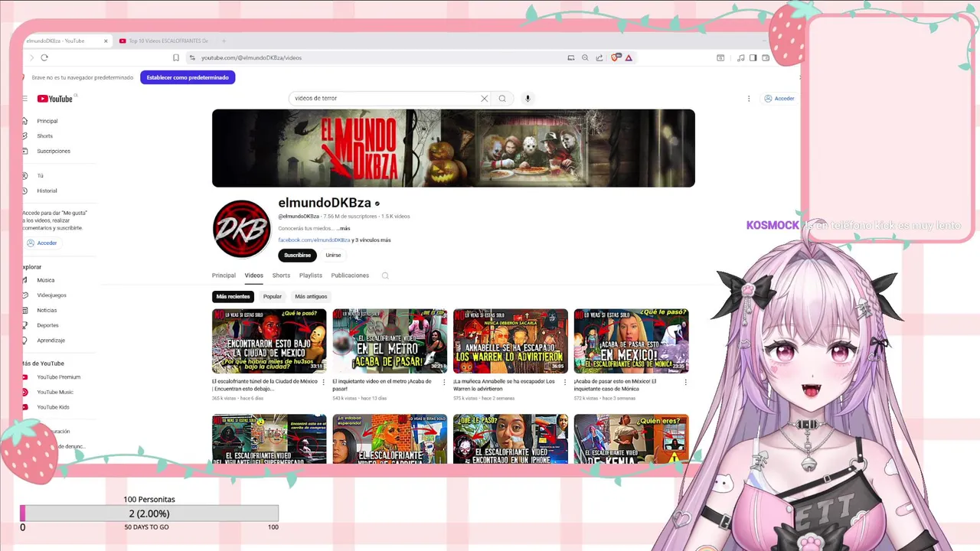The width and height of the screenshot is (980, 551).
Task: Select the Más recientes filter chip
Action: (233, 296)
